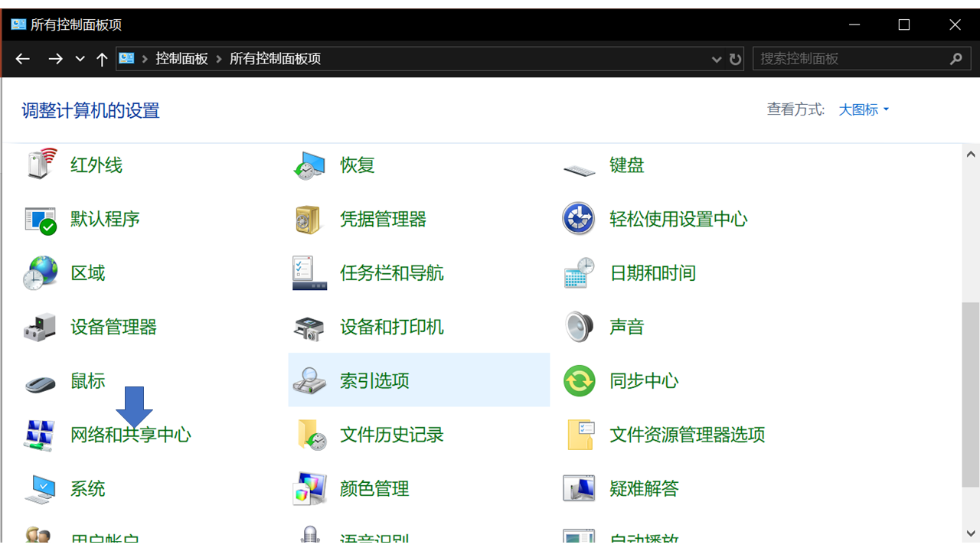Image resolution: width=980 pixels, height=551 pixels.
Task: Click the search magnifier icon in search box
Action: click(955, 59)
